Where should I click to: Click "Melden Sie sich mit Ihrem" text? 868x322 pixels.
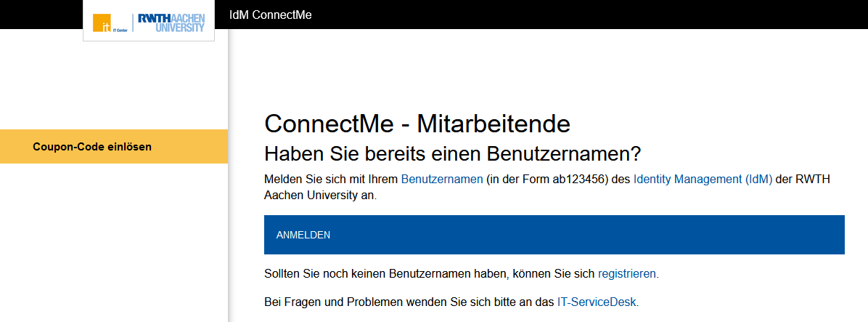click(331, 179)
